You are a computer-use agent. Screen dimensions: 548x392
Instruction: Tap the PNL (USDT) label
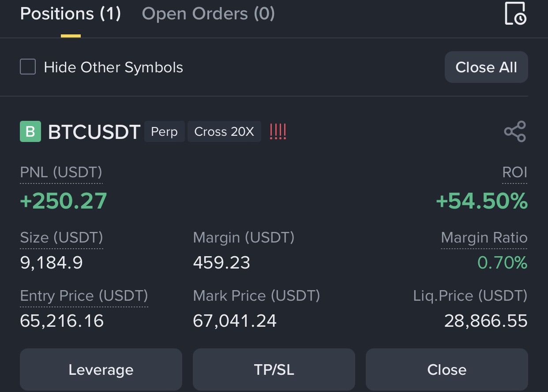(61, 172)
